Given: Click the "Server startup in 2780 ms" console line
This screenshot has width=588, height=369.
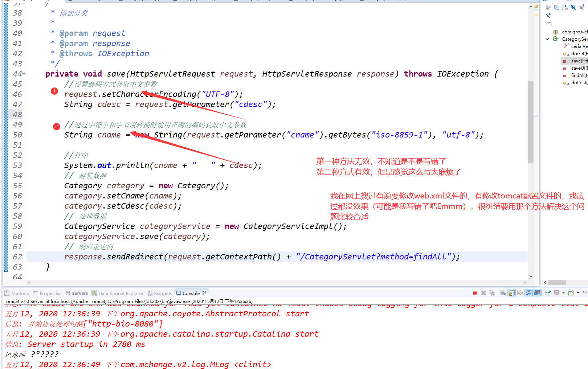Looking at the screenshot, I should (75, 344).
